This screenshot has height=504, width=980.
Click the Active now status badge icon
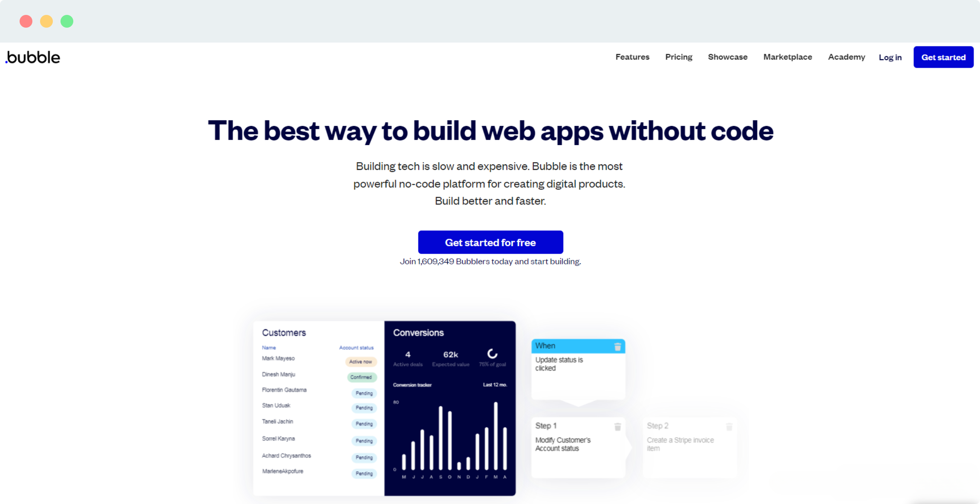358,361
